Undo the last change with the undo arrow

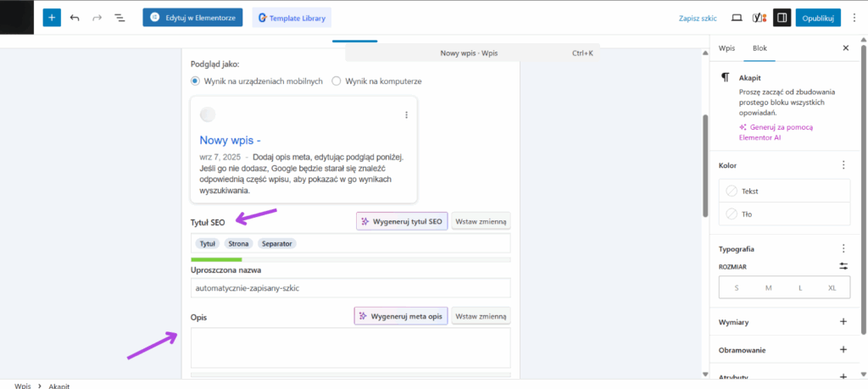click(75, 17)
